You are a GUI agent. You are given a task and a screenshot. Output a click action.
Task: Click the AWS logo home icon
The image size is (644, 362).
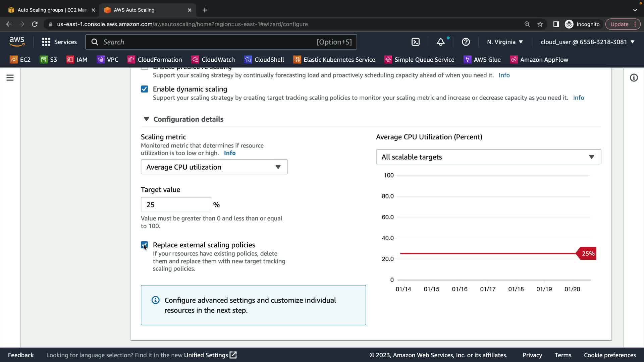[17, 42]
